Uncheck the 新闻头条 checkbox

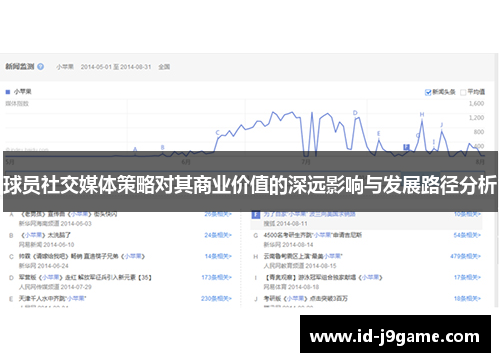click(x=428, y=92)
